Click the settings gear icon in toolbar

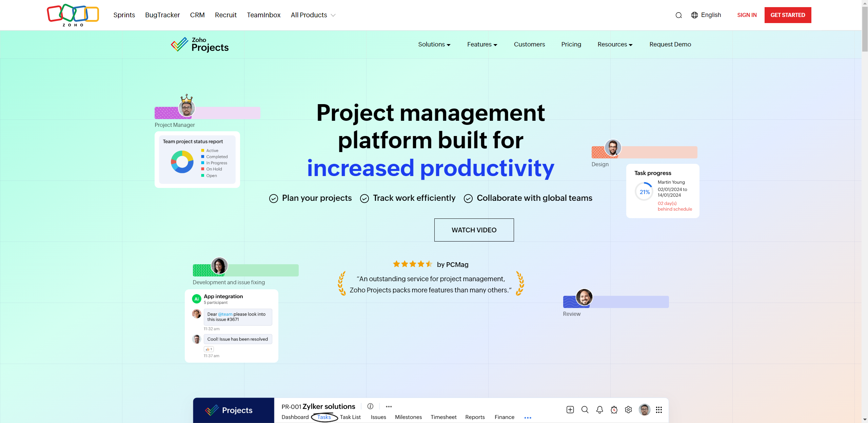pyautogui.click(x=628, y=410)
